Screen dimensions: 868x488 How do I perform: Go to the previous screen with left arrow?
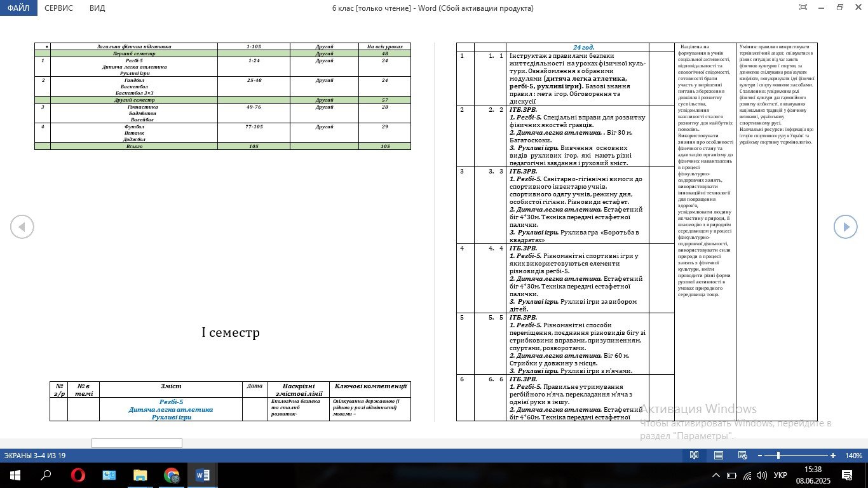pyautogui.click(x=22, y=227)
